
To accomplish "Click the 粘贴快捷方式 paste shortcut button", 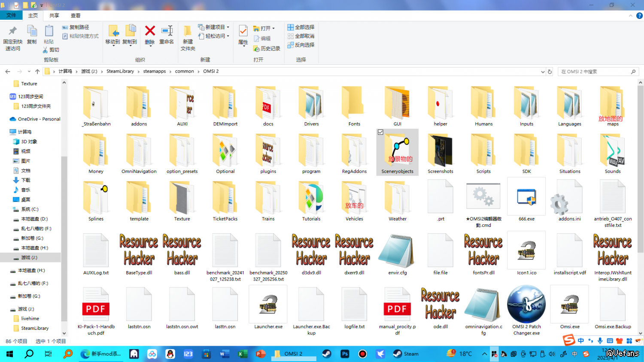I will pyautogui.click(x=80, y=36).
